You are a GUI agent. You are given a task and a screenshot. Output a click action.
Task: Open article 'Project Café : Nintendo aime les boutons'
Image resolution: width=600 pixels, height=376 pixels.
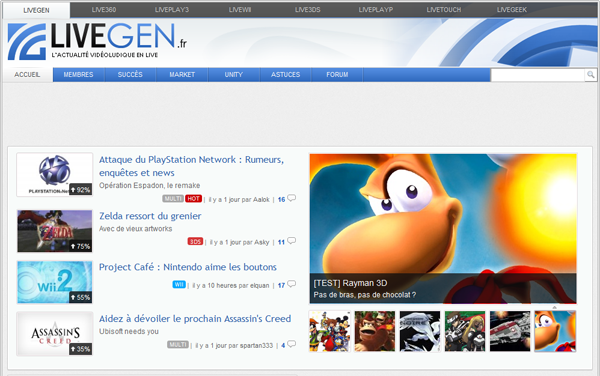pyautogui.click(x=188, y=267)
